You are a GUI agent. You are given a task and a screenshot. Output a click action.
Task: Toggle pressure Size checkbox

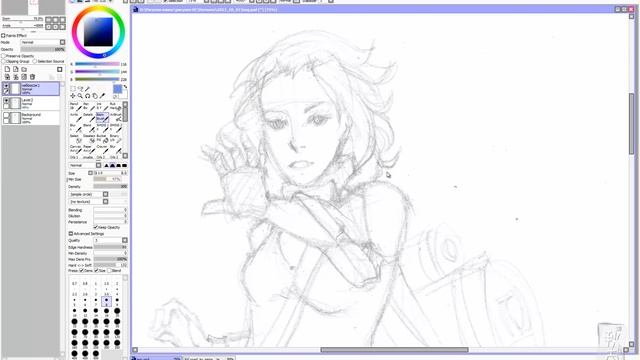click(x=96, y=271)
